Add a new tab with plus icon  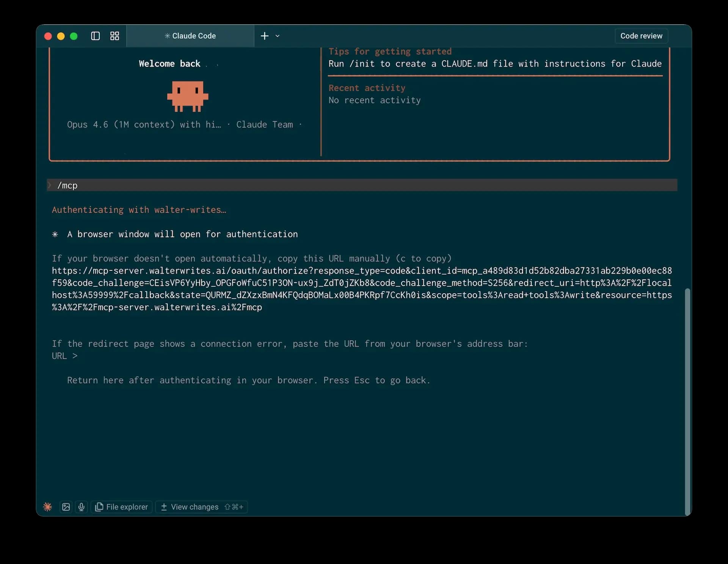click(265, 36)
